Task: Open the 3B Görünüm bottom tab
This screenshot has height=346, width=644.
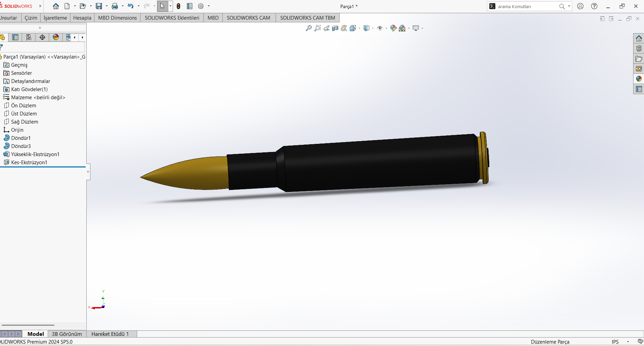Action: (x=67, y=334)
